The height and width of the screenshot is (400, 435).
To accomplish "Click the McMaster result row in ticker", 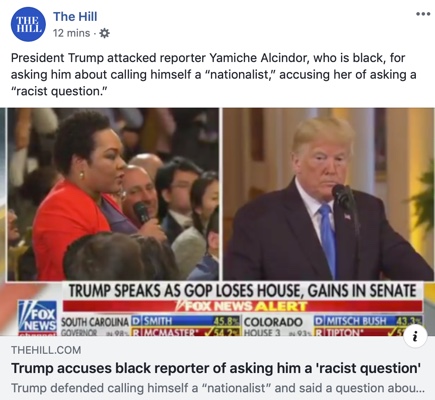I will point(186,332).
